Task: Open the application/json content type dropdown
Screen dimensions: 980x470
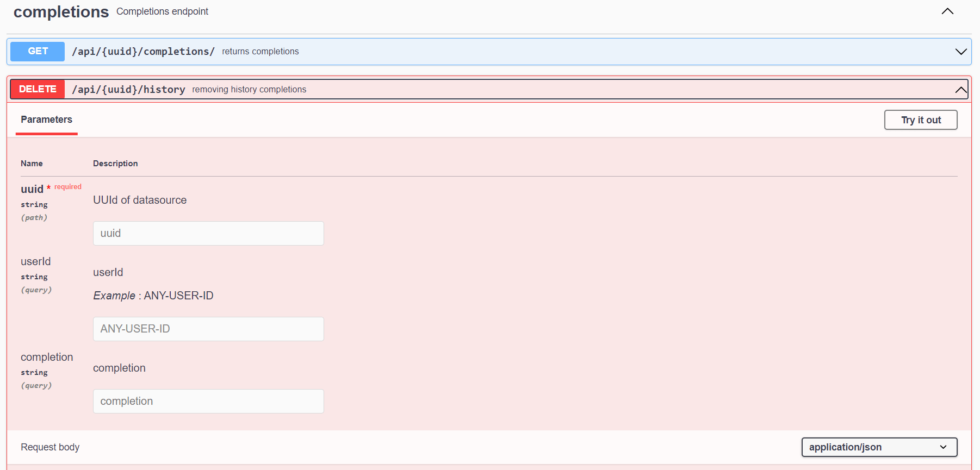Action: (879, 447)
